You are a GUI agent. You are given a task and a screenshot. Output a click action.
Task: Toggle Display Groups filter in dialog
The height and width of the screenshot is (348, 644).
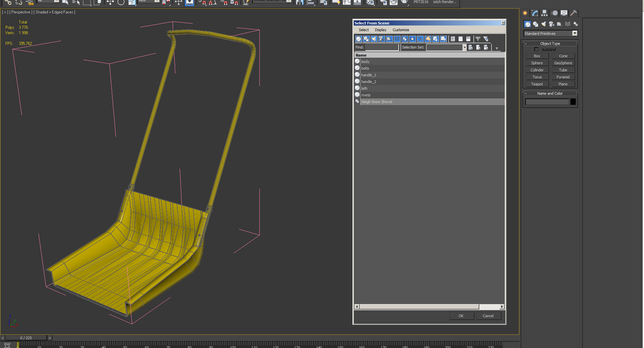click(x=405, y=39)
